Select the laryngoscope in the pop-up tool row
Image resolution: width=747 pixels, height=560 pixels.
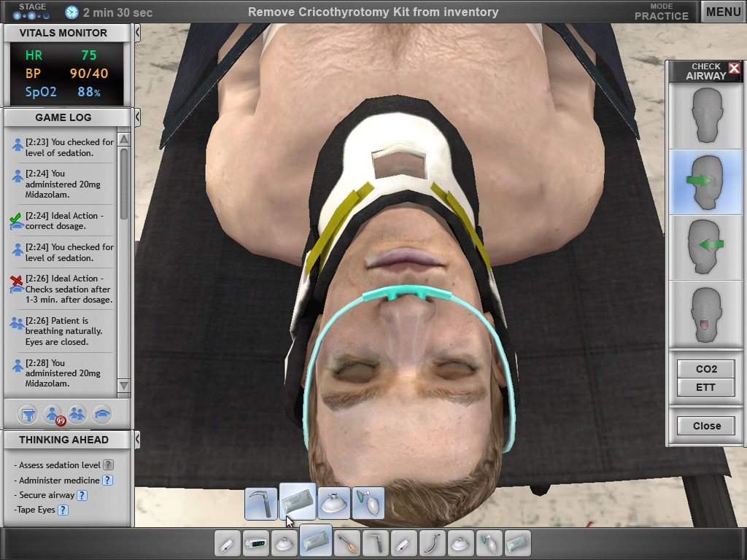tap(260, 504)
